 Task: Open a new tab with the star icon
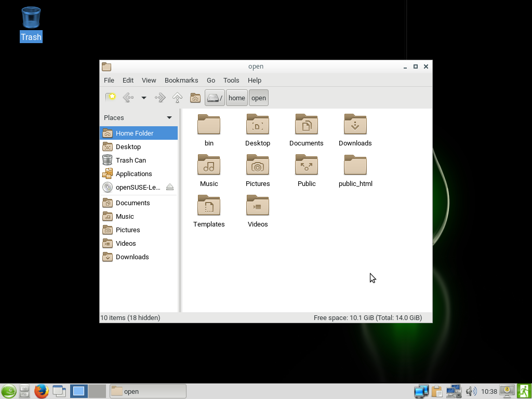110,97
